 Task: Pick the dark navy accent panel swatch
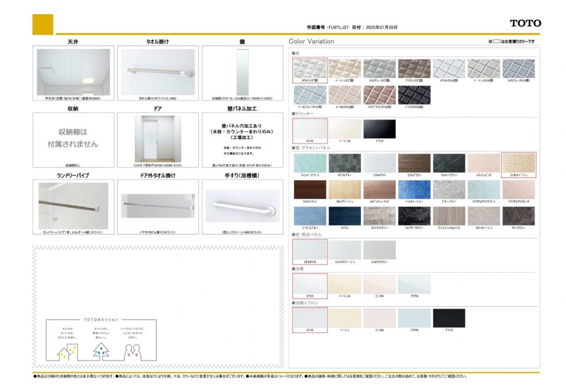pyautogui.click(x=344, y=216)
